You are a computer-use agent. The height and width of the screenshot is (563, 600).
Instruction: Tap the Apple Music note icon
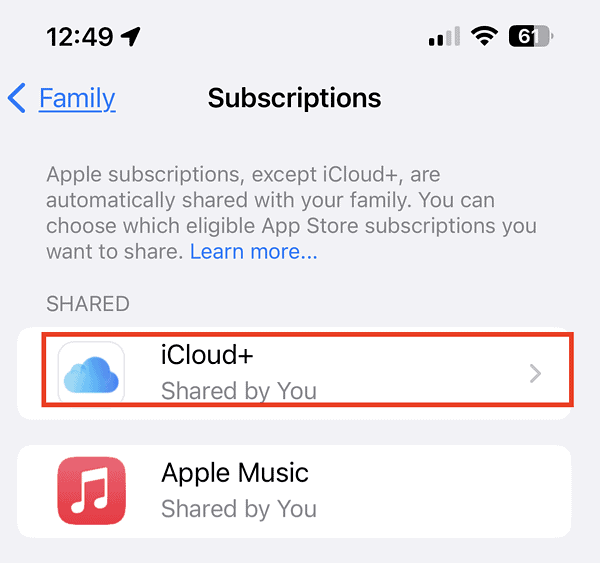[x=91, y=491]
